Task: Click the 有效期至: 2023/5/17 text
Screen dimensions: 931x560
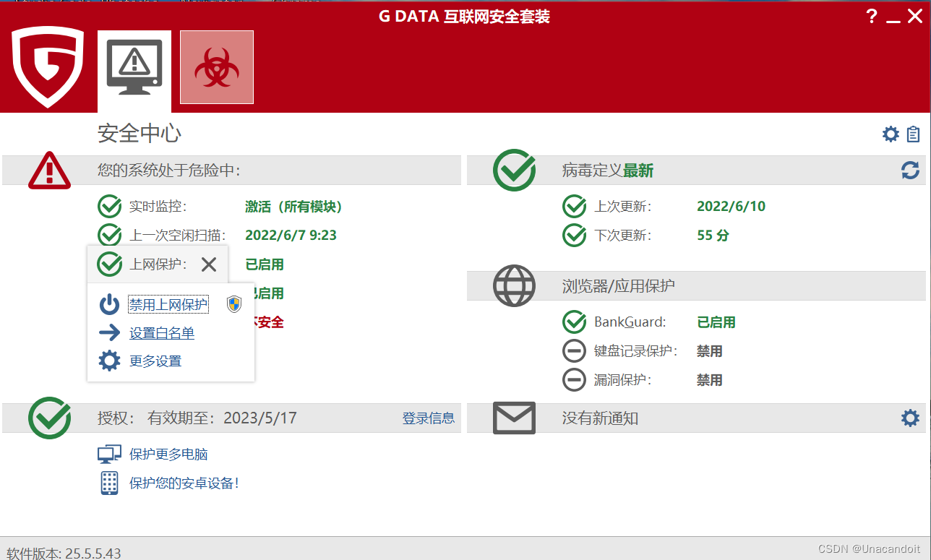Action: coord(222,418)
